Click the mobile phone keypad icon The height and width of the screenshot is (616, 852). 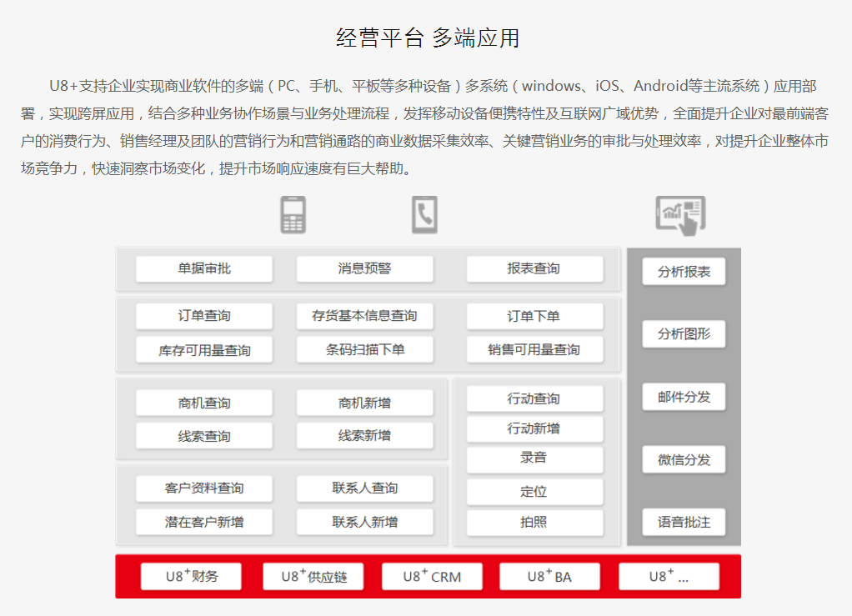(293, 215)
